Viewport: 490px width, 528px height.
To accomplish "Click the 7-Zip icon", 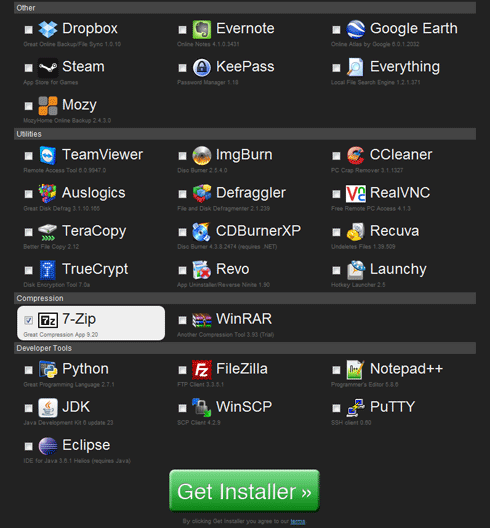I will click(47, 320).
